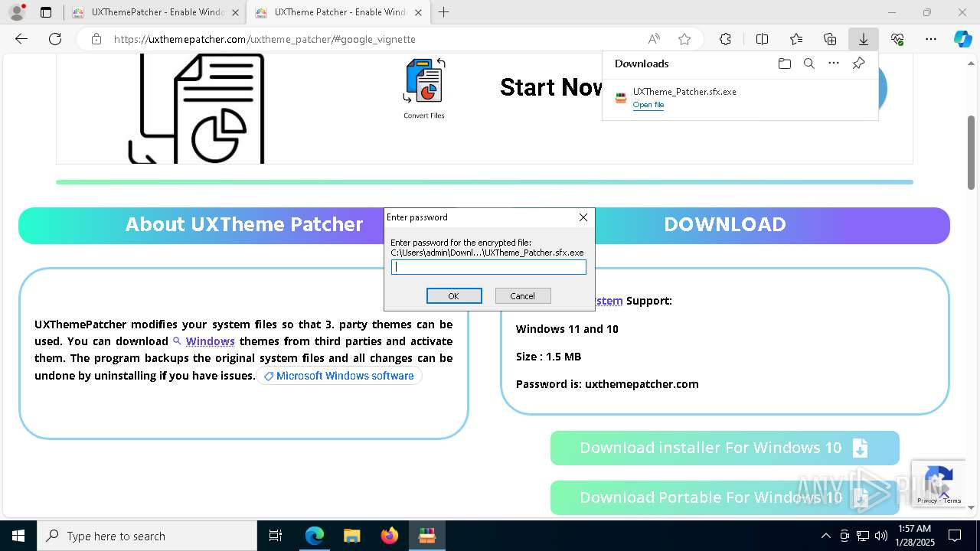Click the Start Now ad text
The image size is (980, 551).
(x=551, y=87)
